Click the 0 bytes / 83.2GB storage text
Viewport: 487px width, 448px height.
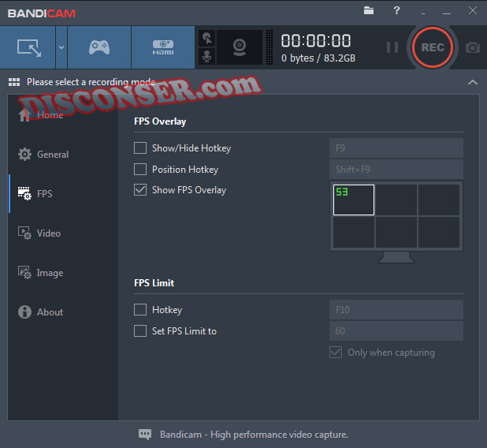[318, 58]
